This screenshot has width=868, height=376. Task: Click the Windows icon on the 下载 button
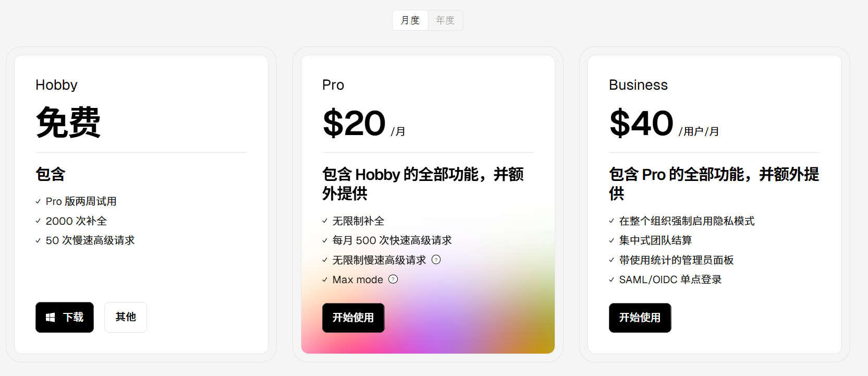tap(51, 317)
